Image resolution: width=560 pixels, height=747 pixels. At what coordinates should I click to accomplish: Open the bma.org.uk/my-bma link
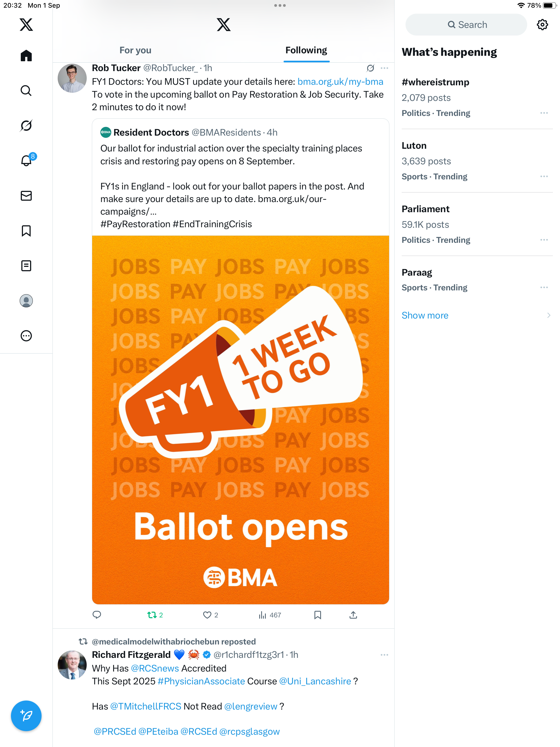pyautogui.click(x=340, y=82)
